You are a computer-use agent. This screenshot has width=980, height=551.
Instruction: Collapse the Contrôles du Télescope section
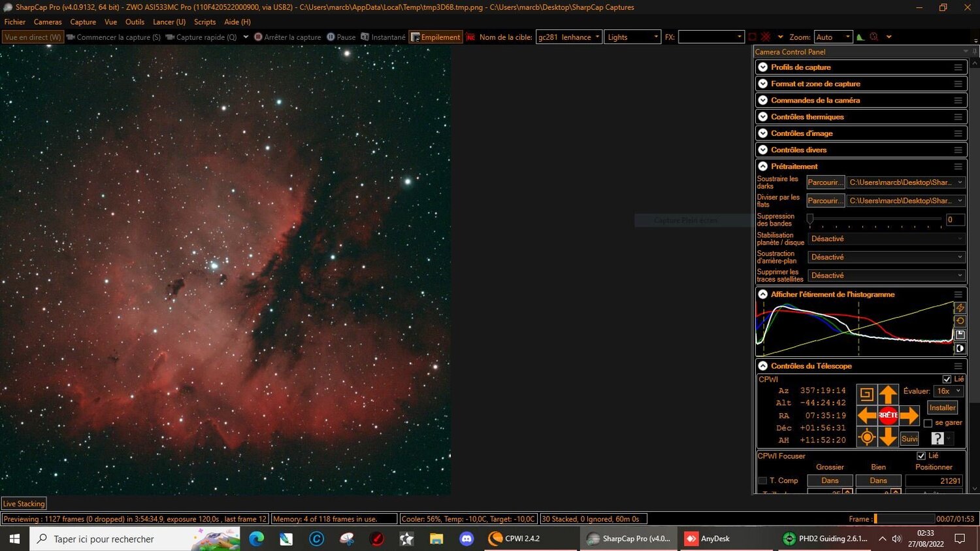point(762,366)
